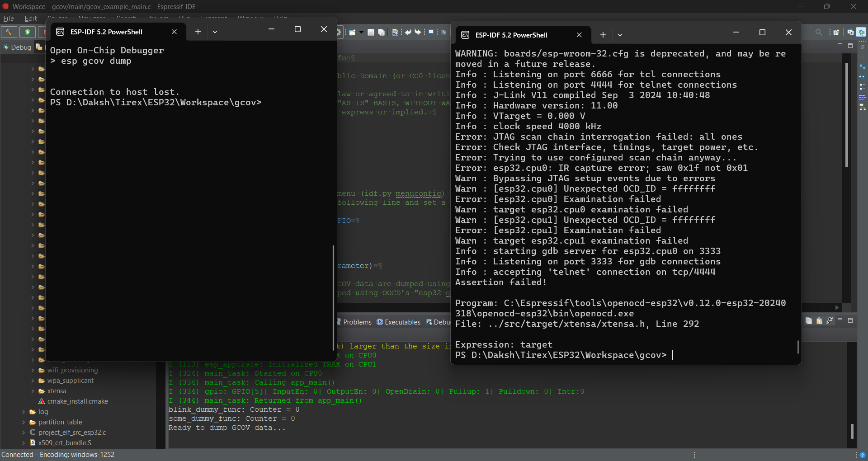Click the blue terminal monitor icon
This screenshot has height=461, width=868.
(431, 32)
